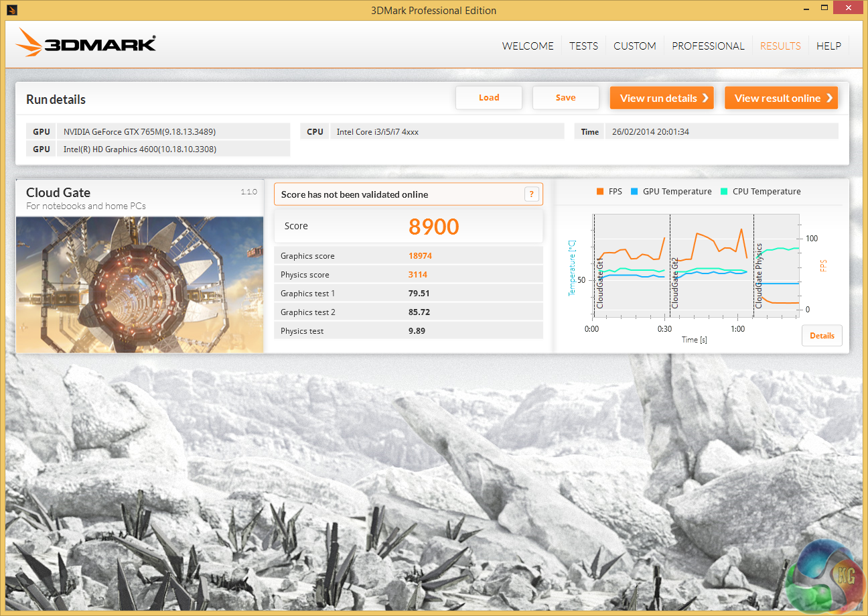Switch to the TESTS tab
The image size is (868, 616).
(583, 46)
